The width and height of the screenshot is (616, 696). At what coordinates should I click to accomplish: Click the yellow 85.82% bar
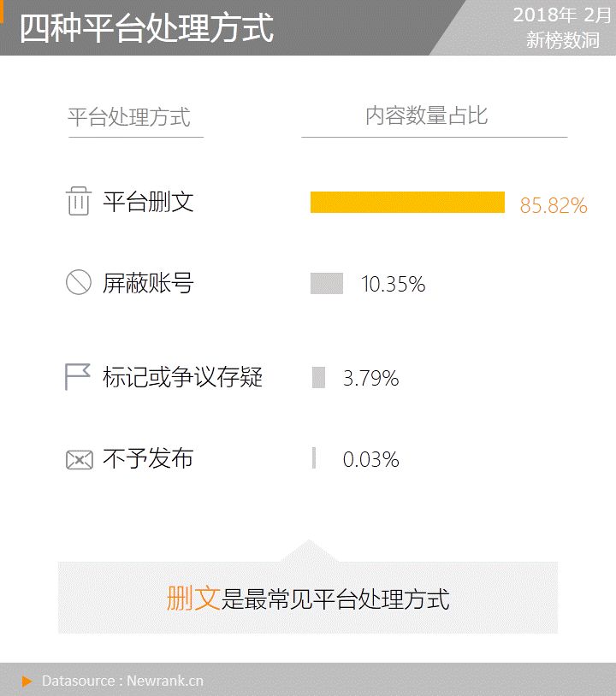coord(408,203)
